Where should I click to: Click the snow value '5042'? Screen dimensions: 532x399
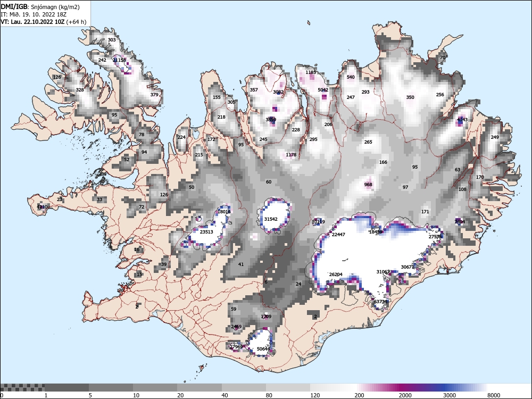(323, 90)
